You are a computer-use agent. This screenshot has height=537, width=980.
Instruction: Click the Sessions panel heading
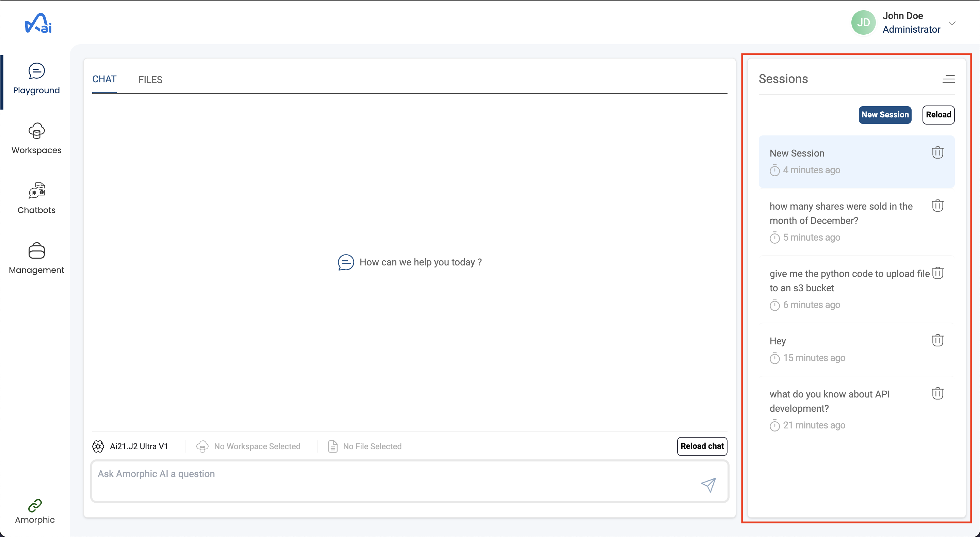click(783, 79)
